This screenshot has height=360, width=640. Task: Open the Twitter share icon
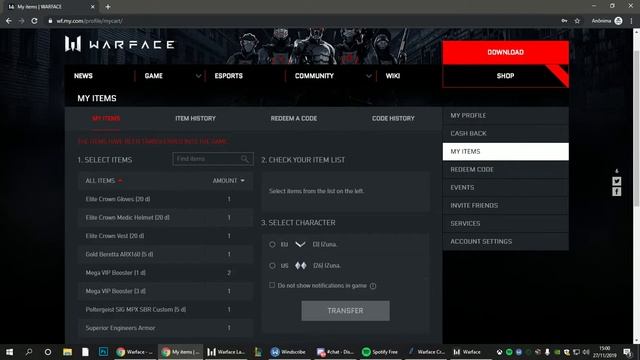click(x=616, y=181)
